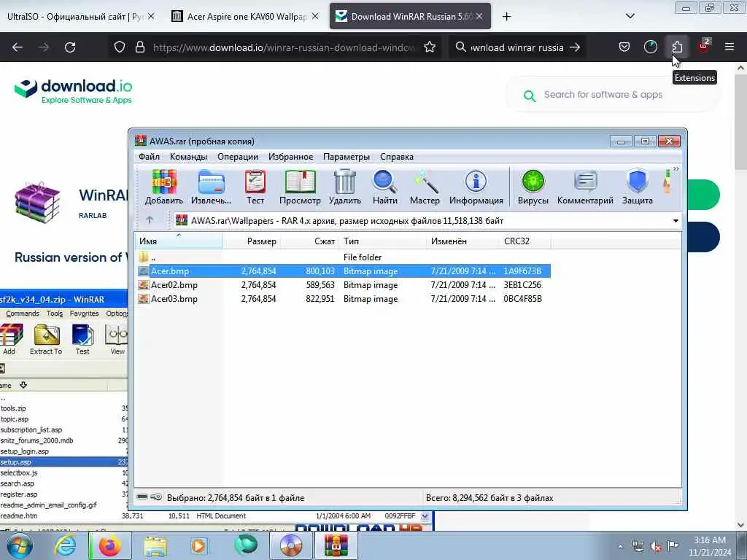Click the tracking protection shield icon
The width and height of the screenshot is (747, 560).
(x=120, y=47)
